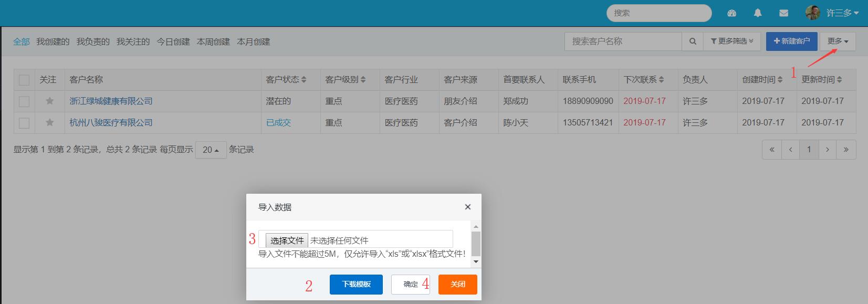
Task: Go to the last page arrow
Action: point(846,150)
